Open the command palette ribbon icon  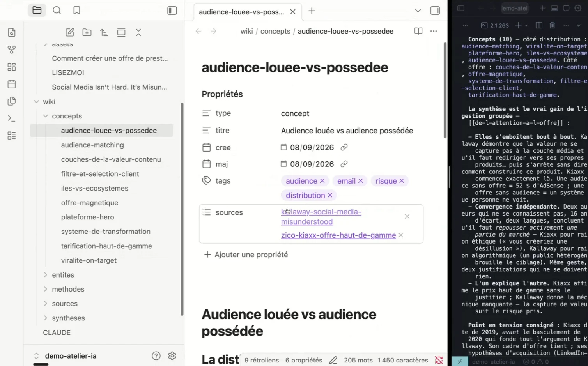click(12, 118)
